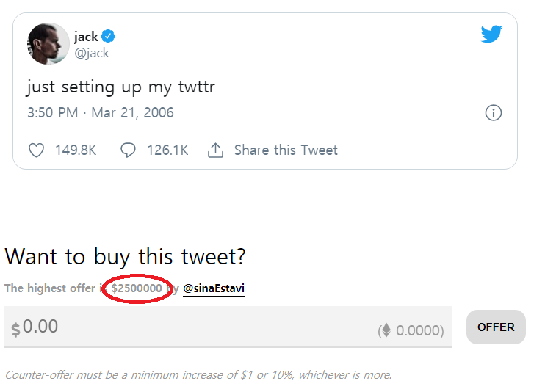Open the @sinaEstavi profile link
The height and width of the screenshot is (392, 545).
(x=214, y=288)
